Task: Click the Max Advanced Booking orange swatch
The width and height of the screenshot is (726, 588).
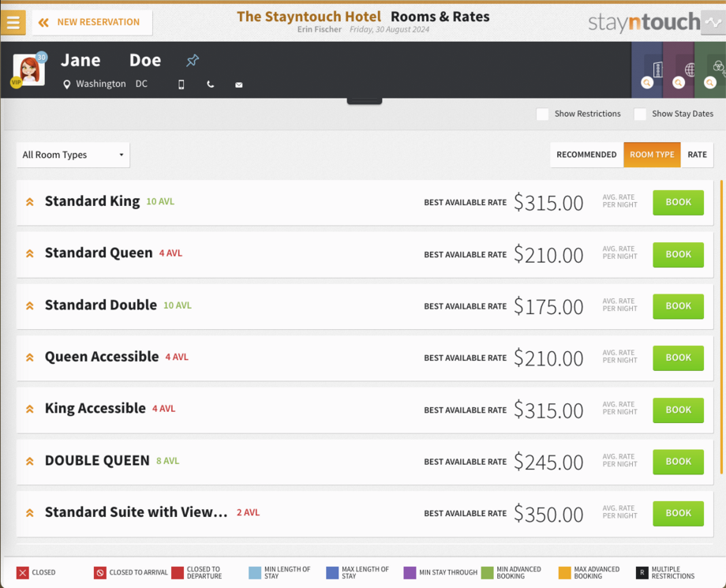Action: pos(565,573)
